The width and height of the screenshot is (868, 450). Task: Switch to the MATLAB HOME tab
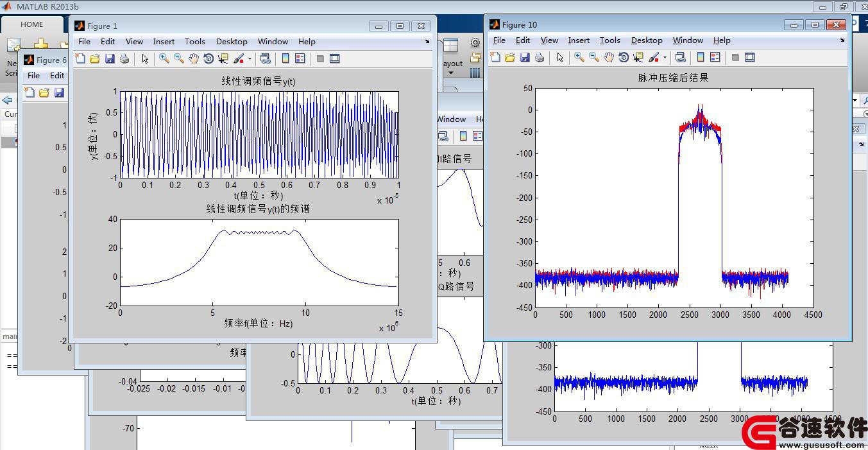click(x=31, y=24)
